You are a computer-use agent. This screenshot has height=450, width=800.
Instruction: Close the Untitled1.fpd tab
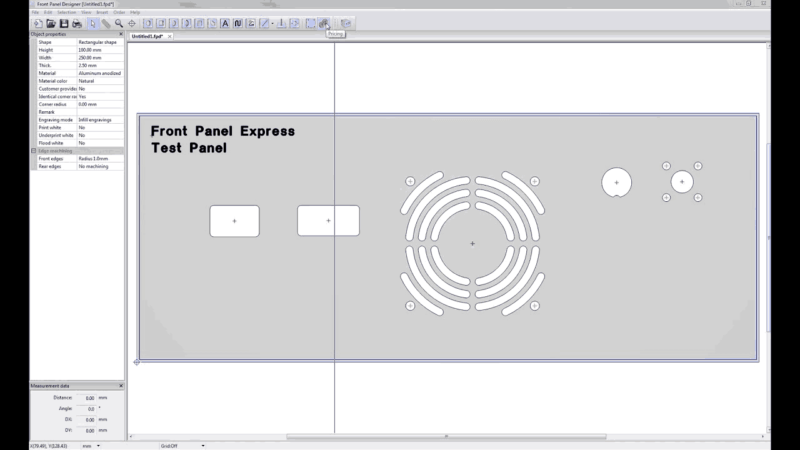point(169,36)
